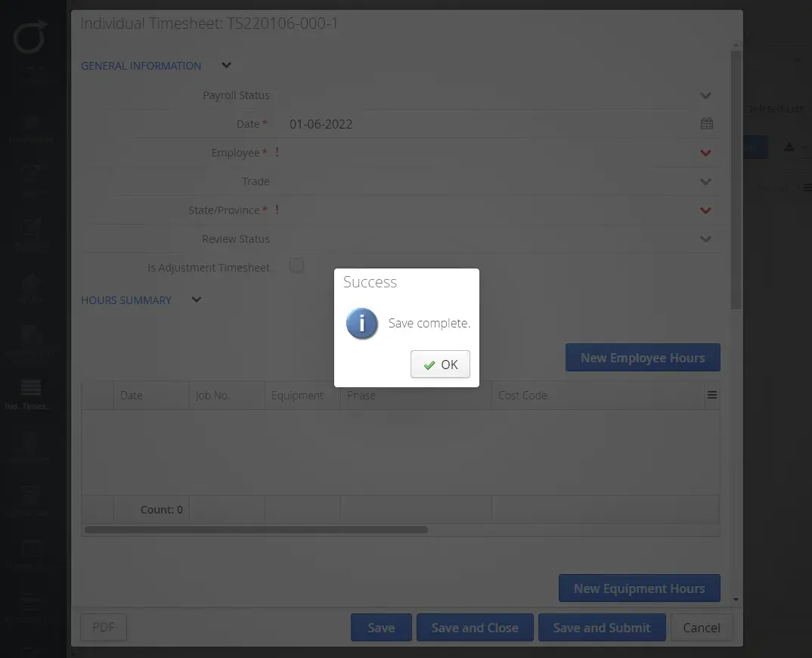Collapse the GENERAL INFORMATION section
812x658 pixels.
[x=225, y=65]
